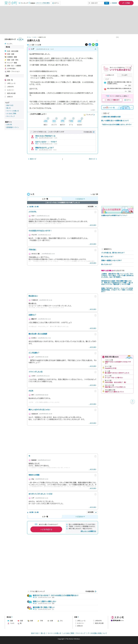Viewport: 138px width, 644px height.
Task: Bookmark the response 地味ゆえの僥倖
Action: 95,475
